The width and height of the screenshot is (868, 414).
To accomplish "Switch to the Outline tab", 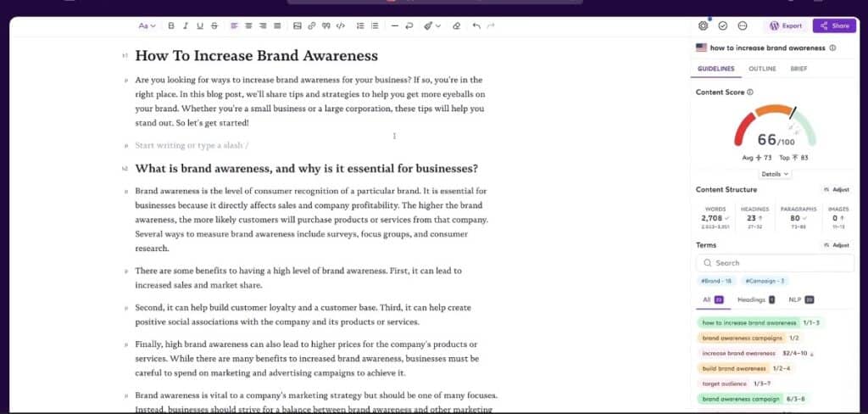I will (x=762, y=69).
